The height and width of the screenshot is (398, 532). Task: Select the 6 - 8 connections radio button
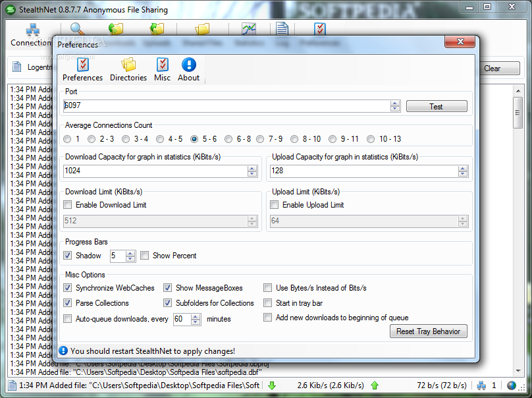click(x=228, y=139)
